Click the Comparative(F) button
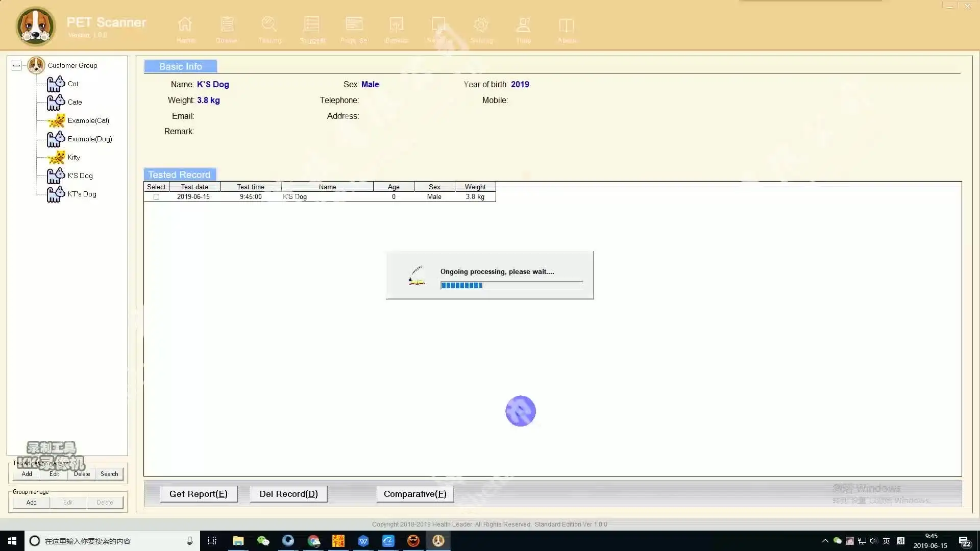The height and width of the screenshot is (551, 980). click(x=415, y=494)
